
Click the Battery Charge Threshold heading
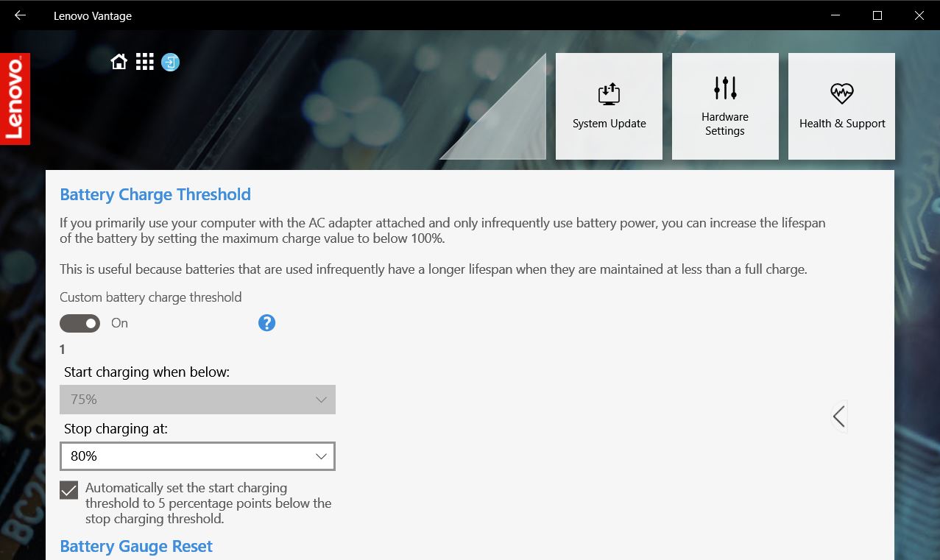point(155,194)
